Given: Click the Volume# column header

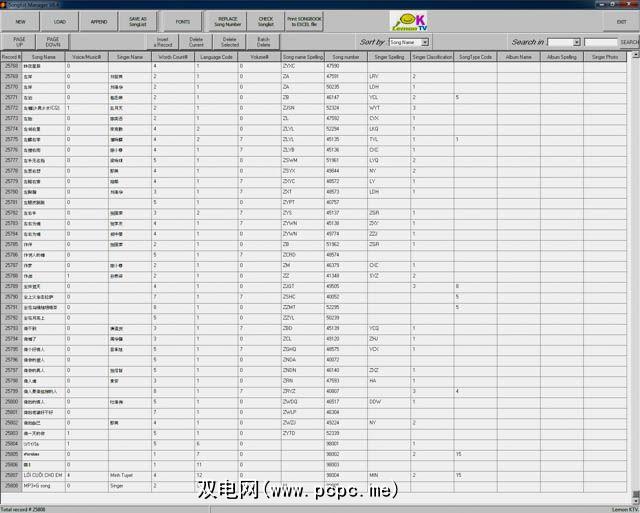Looking at the screenshot, I should tap(260, 57).
